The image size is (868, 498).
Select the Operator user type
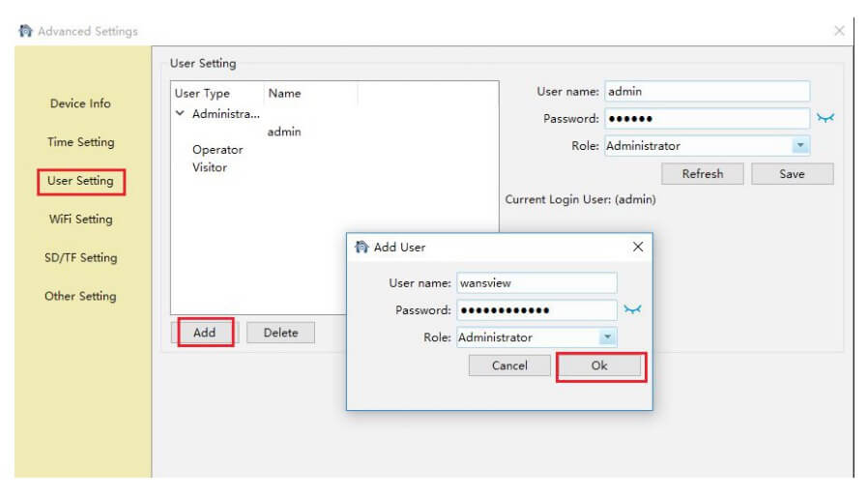[x=217, y=150]
